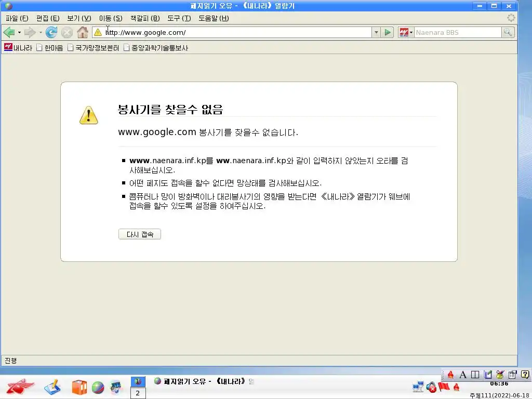Viewport: 532px width, 399px height.
Task: Click the letter A input mode icon
Action: pyautogui.click(x=463, y=375)
